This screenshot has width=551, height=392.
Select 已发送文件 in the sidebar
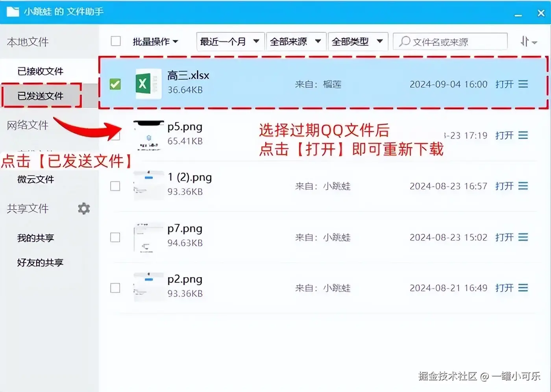click(x=41, y=96)
